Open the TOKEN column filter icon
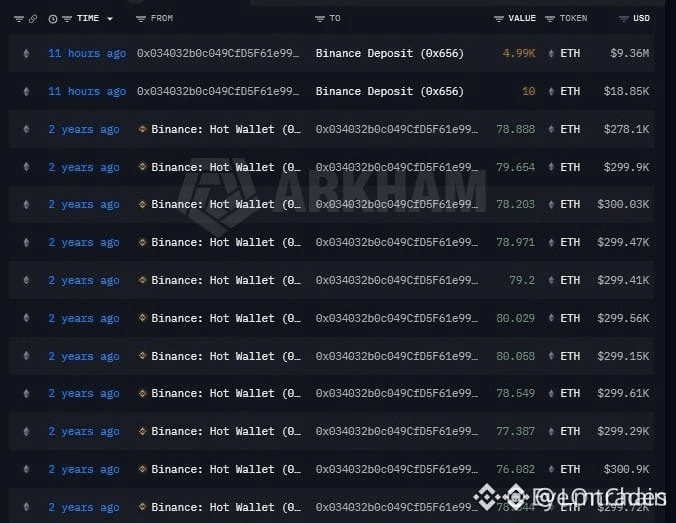 [x=550, y=19]
